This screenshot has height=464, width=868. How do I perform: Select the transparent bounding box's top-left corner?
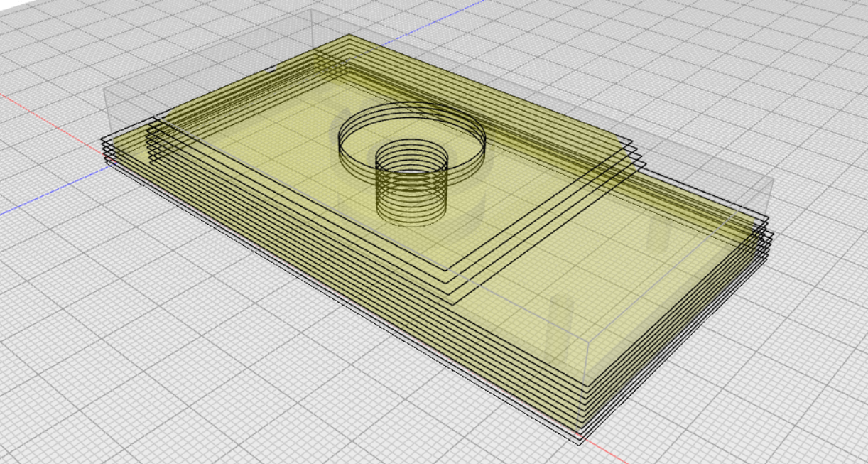click(106, 90)
